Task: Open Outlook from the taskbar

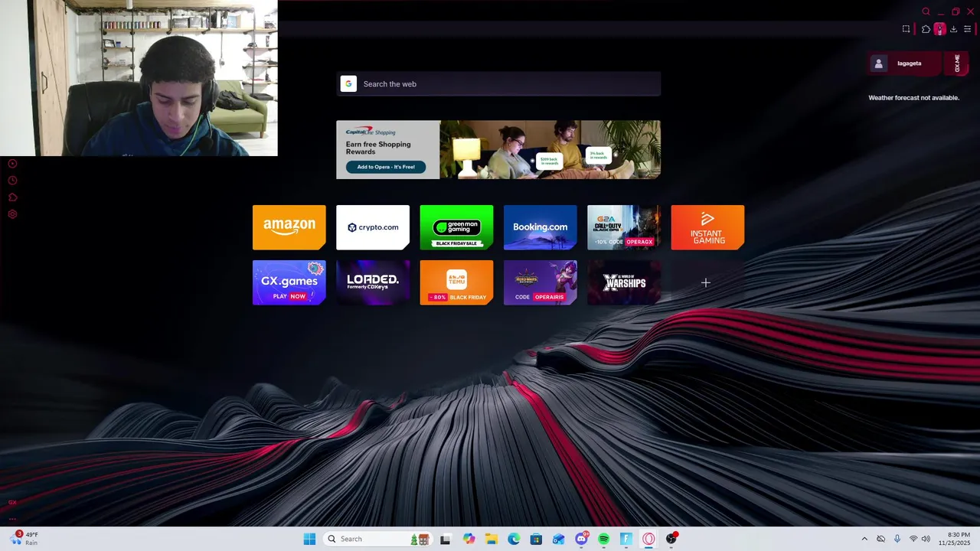Action: (x=559, y=539)
